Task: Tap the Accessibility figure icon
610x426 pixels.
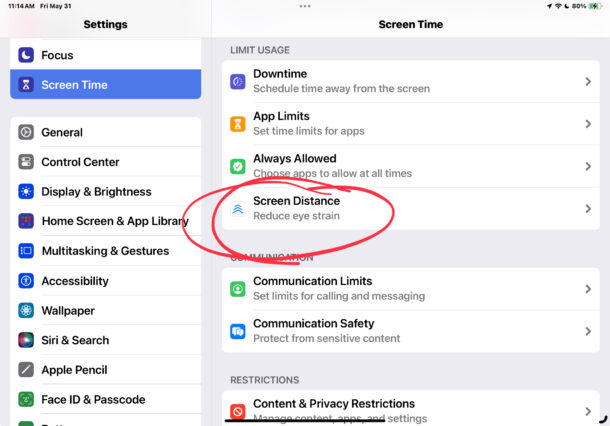Action: (26, 280)
